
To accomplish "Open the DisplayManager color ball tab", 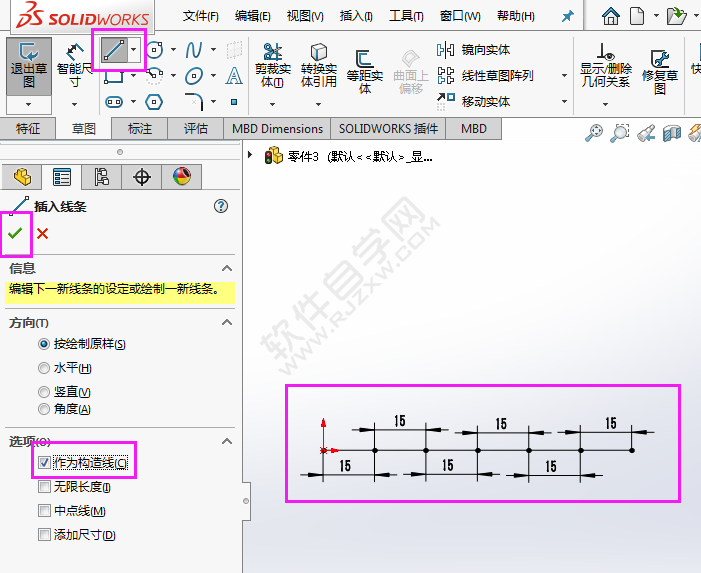I will (x=182, y=177).
